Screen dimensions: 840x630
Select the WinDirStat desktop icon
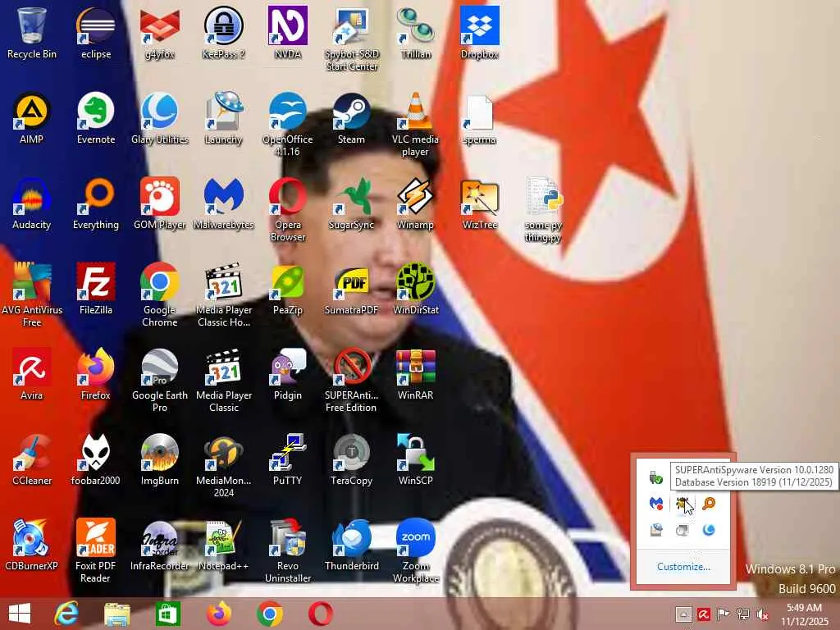(416, 289)
